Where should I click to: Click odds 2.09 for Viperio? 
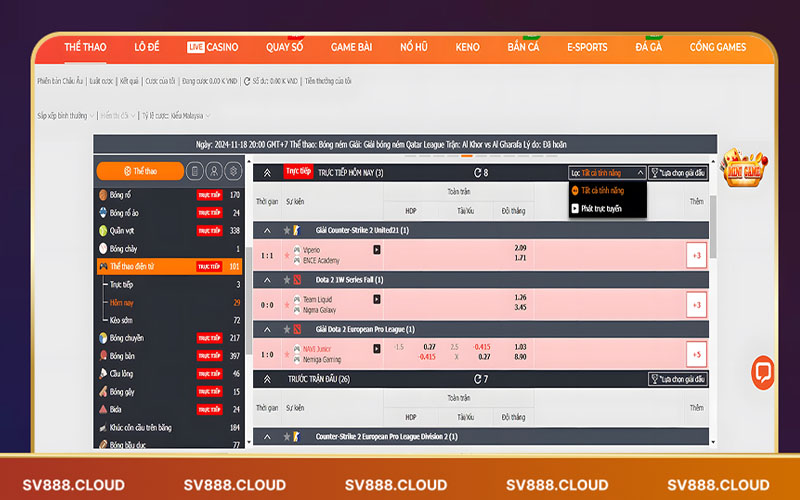(x=520, y=248)
